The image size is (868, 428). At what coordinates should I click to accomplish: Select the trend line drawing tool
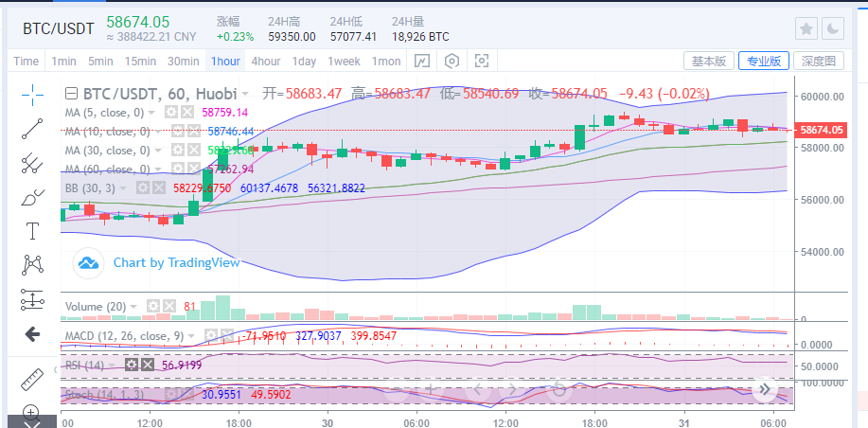tap(33, 129)
